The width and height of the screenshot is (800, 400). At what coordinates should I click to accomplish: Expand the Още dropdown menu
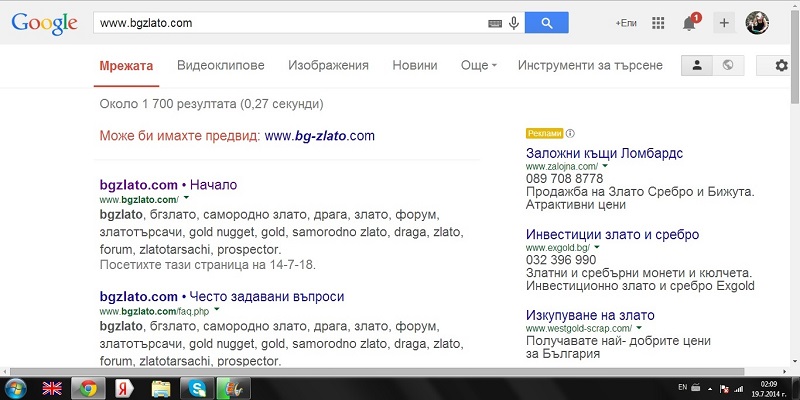point(479,65)
